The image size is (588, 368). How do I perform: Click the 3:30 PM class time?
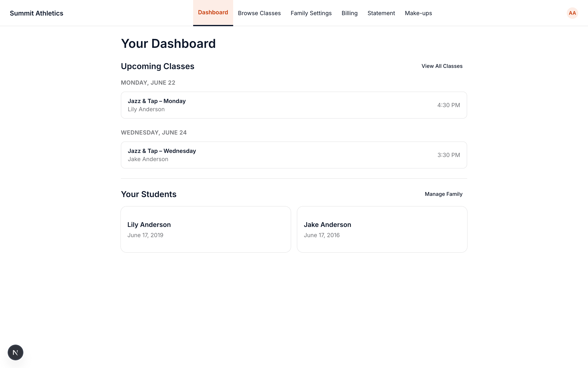point(449,155)
